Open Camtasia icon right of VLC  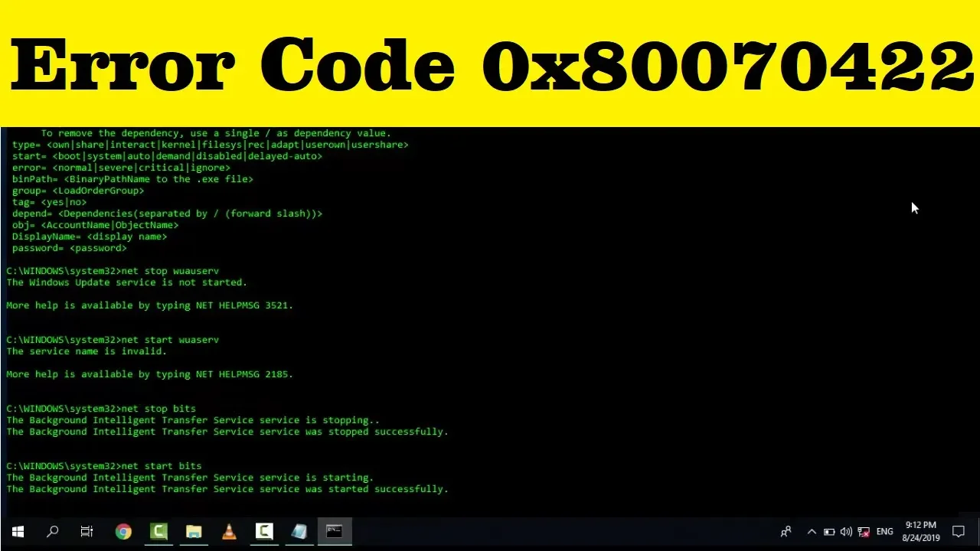click(264, 531)
